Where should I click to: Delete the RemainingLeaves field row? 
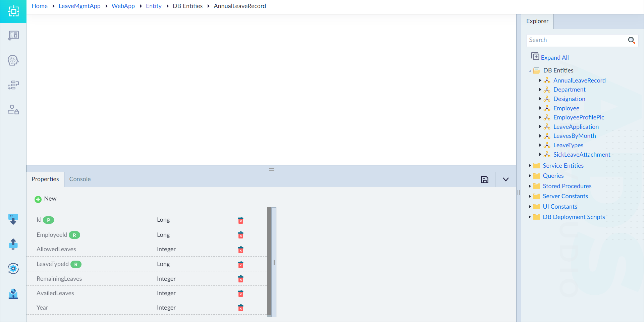240,279
